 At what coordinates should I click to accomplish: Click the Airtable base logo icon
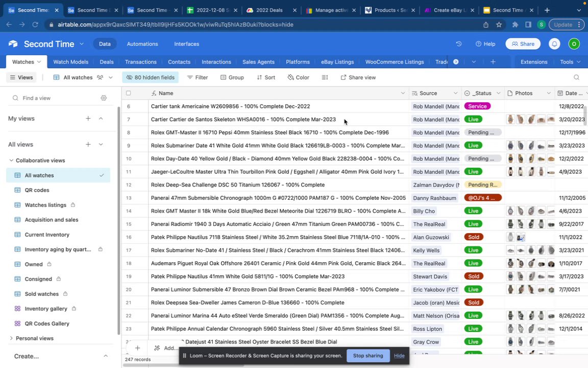pyautogui.click(x=13, y=44)
